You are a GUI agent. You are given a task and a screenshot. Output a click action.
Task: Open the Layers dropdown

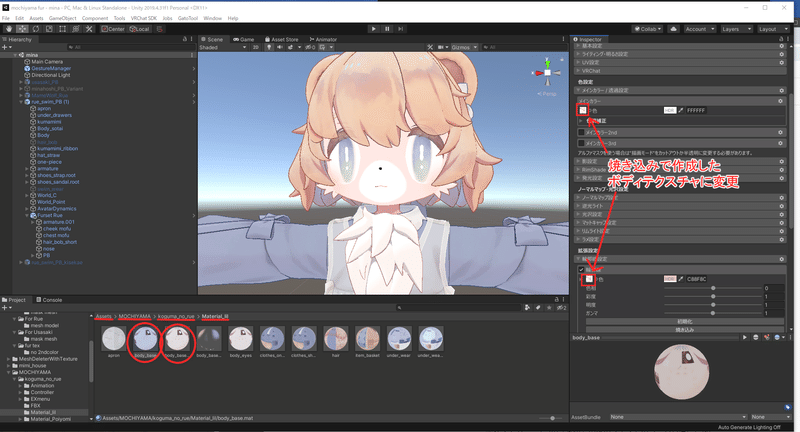tap(736, 29)
